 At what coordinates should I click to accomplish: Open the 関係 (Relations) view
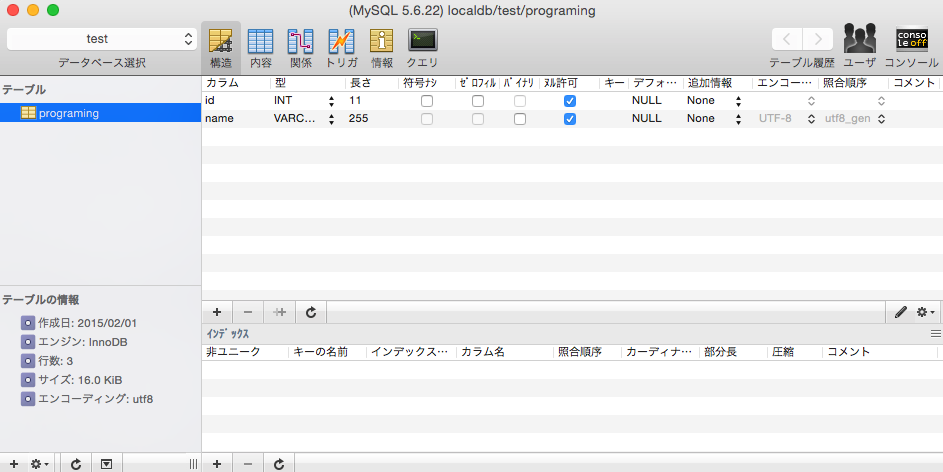point(301,48)
